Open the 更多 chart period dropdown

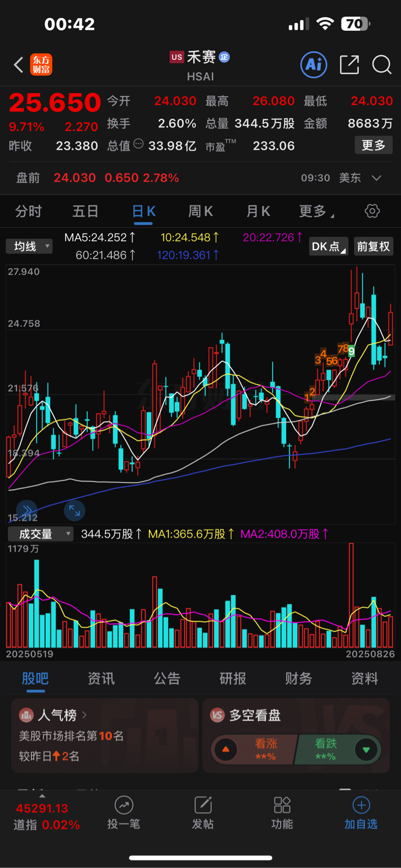(316, 212)
